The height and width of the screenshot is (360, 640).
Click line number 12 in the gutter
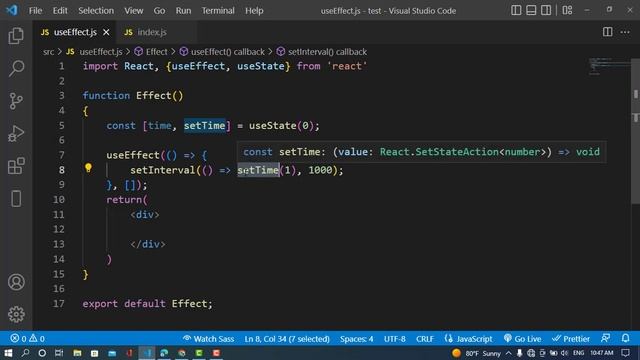coord(58,229)
